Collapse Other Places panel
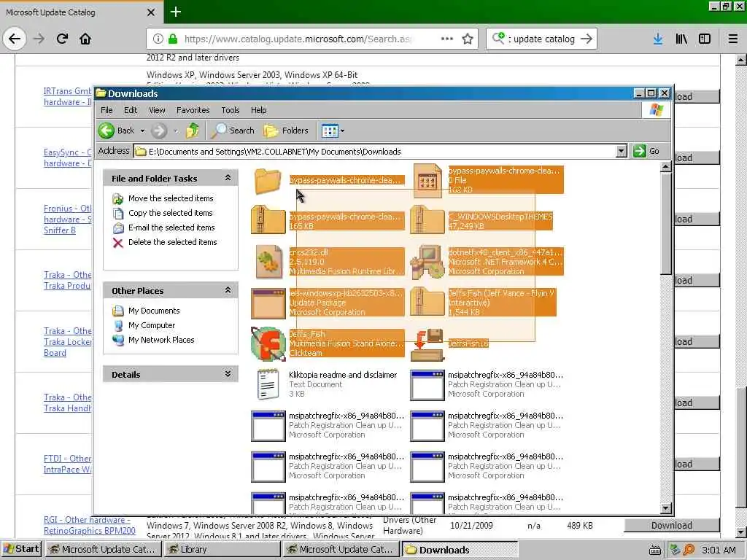747x560 pixels. 228,290
